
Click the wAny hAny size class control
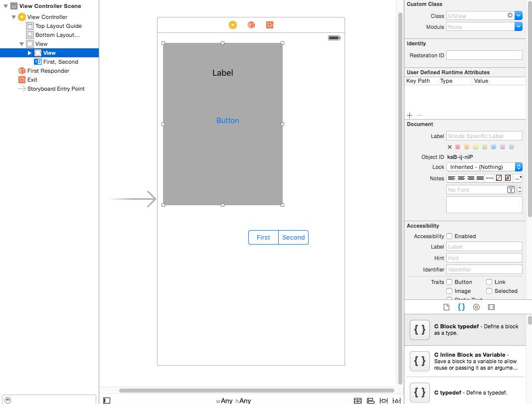click(233, 401)
